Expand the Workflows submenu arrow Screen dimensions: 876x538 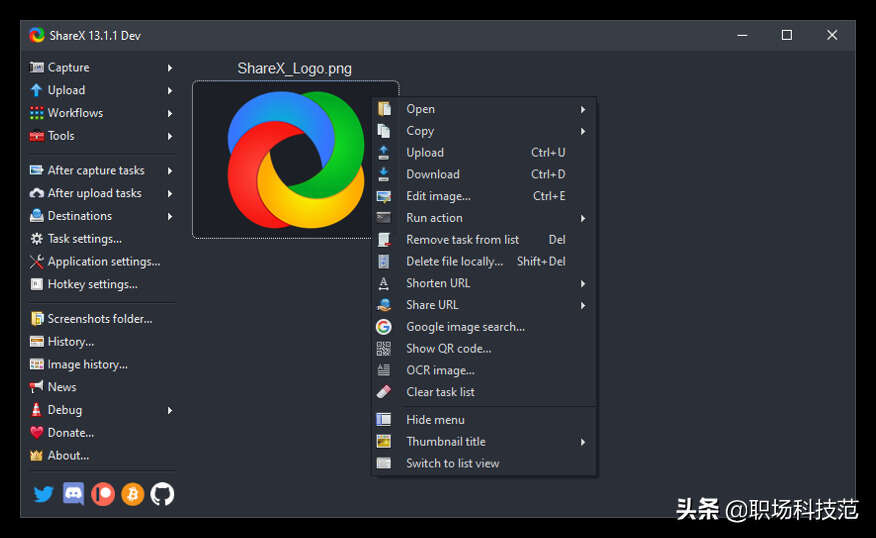tap(170, 113)
